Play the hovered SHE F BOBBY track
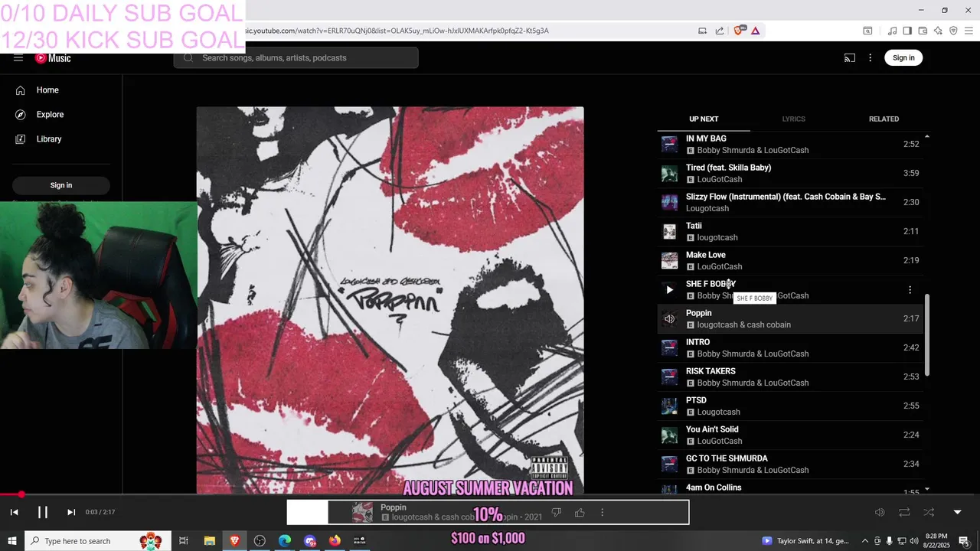This screenshot has height=551, width=980. (670, 290)
